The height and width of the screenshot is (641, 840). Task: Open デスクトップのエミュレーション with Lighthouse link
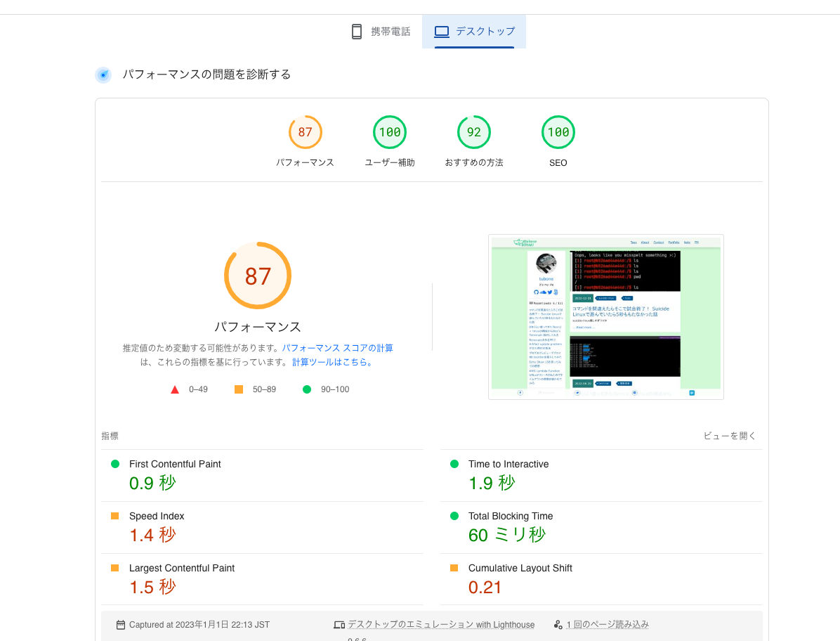442,624
